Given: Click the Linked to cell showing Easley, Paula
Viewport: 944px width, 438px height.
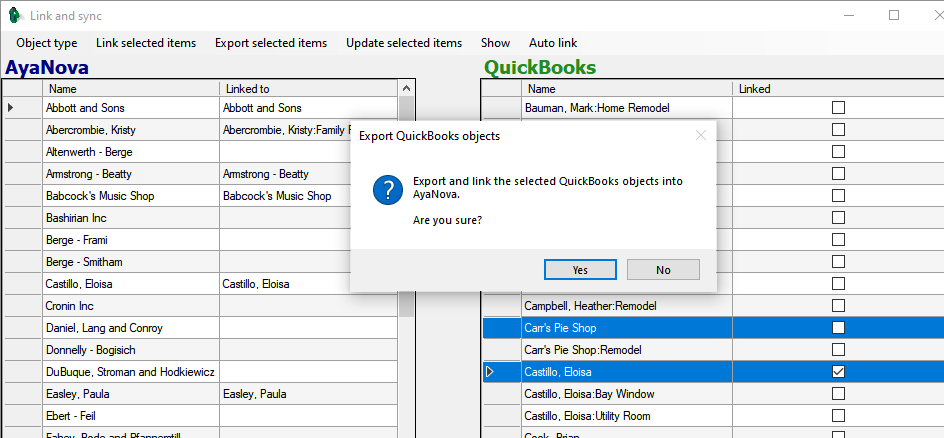Looking at the screenshot, I should 308,394.
